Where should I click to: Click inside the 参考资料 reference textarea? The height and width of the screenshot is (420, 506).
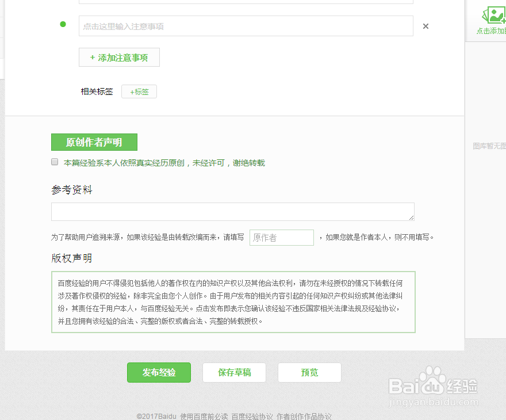point(232,212)
